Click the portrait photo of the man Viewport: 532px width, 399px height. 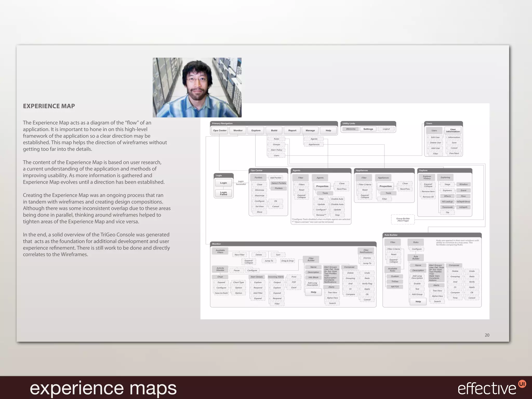197,88
